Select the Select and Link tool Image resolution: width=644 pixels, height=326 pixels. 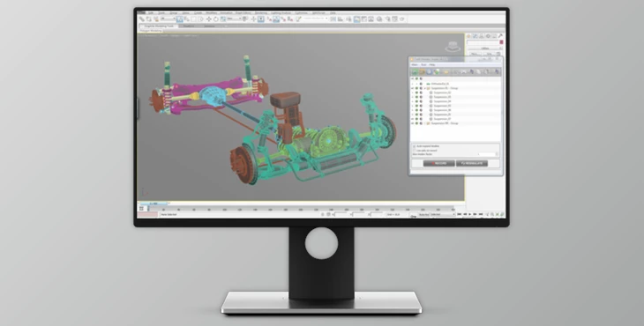coord(142,19)
